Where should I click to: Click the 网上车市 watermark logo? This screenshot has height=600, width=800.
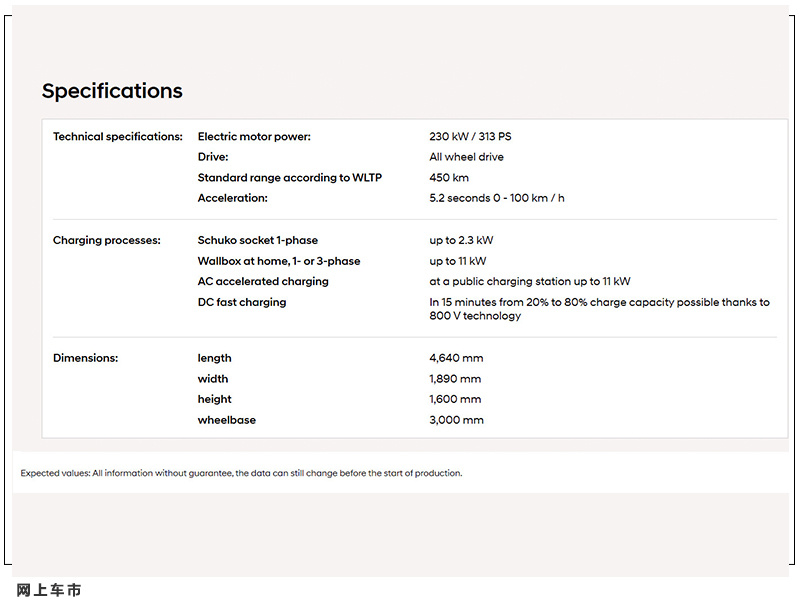[x=49, y=590]
